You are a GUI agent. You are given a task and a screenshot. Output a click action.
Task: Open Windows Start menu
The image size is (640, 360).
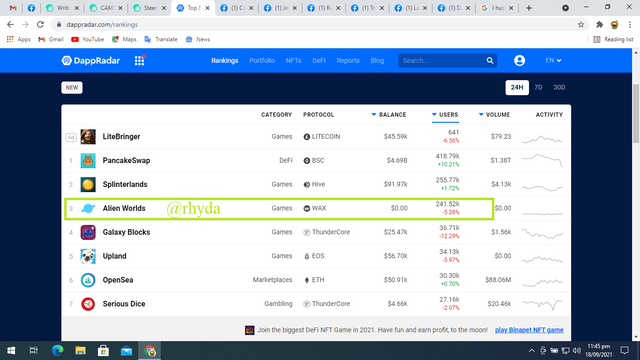click(11, 351)
